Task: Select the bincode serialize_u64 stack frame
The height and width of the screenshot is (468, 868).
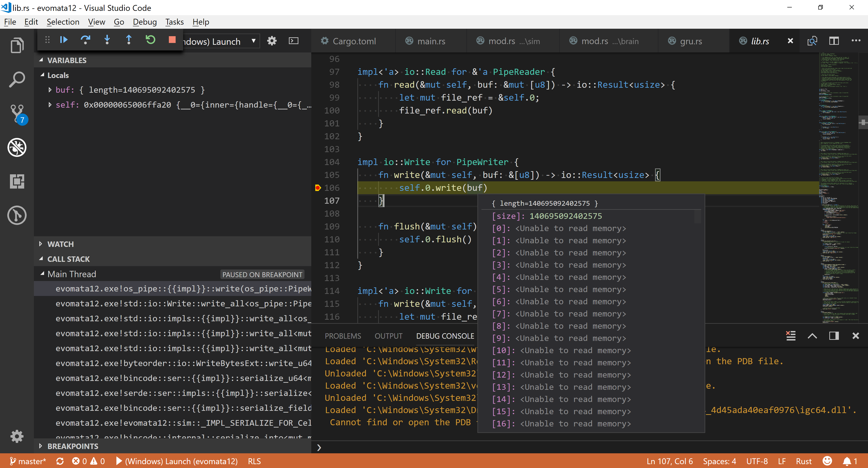Action: click(172, 378)
